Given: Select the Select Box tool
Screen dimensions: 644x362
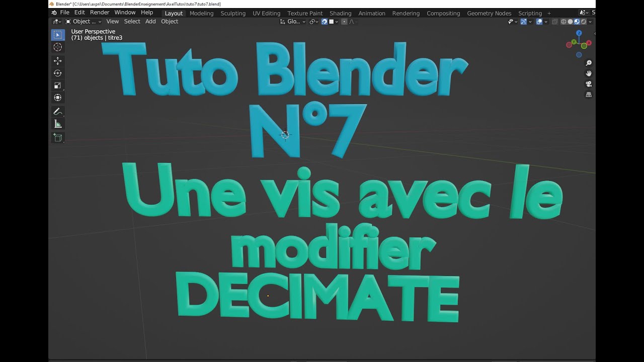Looking at the screenshot, I should pyautogui.click(x=58, y=35).
